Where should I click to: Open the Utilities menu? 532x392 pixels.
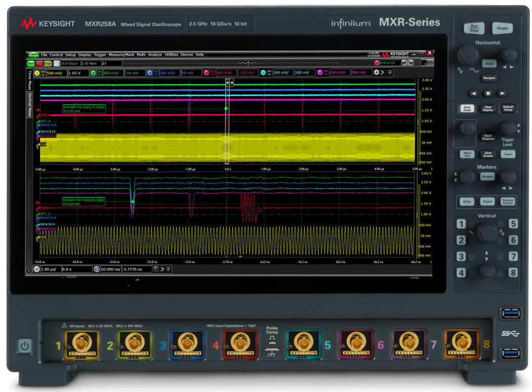171,55
